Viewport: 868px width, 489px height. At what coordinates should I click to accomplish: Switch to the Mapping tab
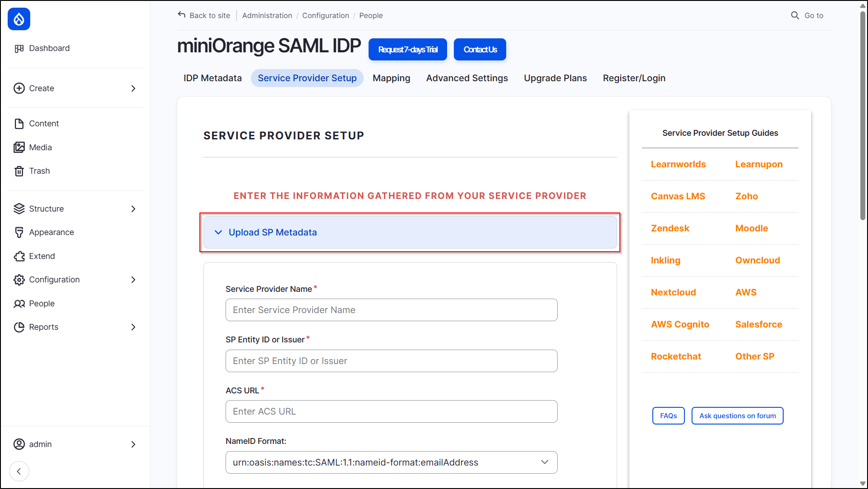coord(391,78)
